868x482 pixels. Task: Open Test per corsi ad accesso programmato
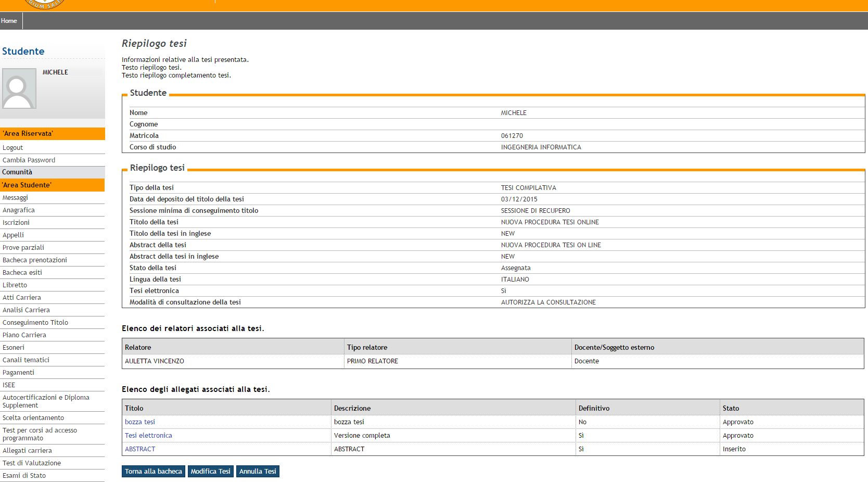pyautogui.click(x=40, y=434)
